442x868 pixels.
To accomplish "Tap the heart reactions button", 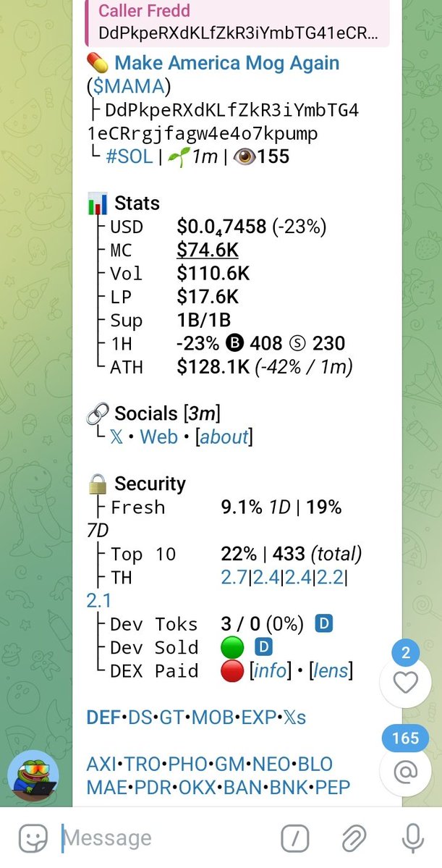I will pyautogui.click(x=406, y=683).
